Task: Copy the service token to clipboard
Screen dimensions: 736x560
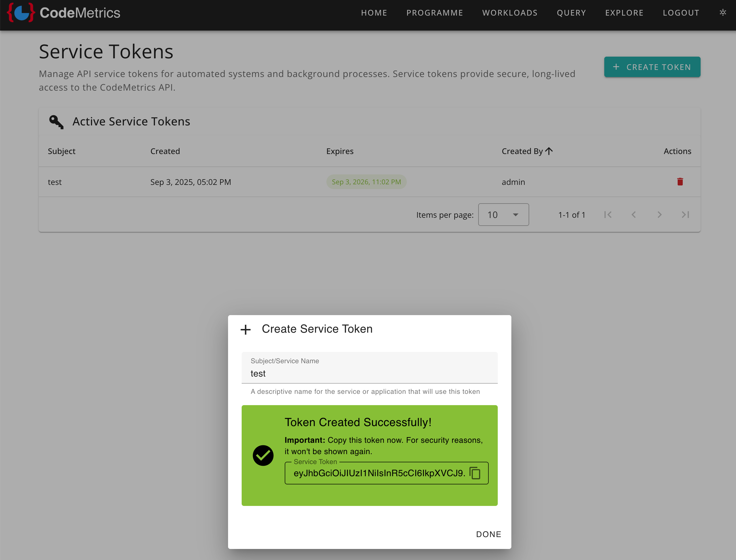Action: (x=475, y=473)
